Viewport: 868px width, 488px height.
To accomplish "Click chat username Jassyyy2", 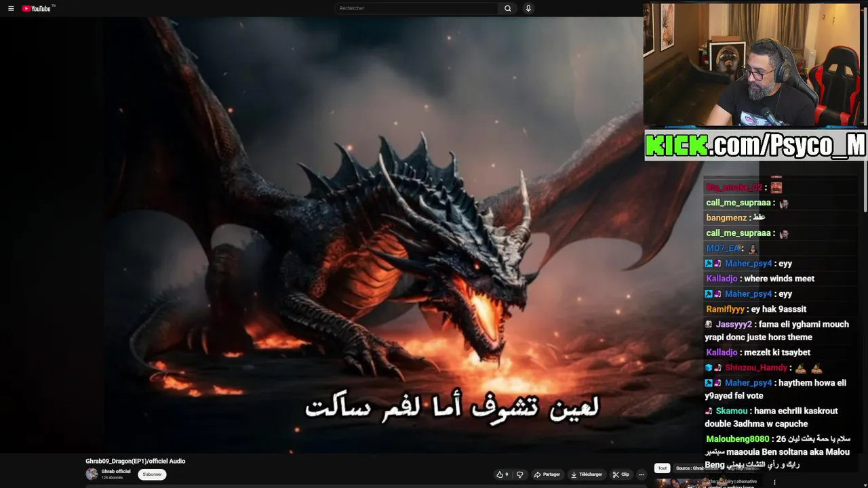I will [734, 324].
